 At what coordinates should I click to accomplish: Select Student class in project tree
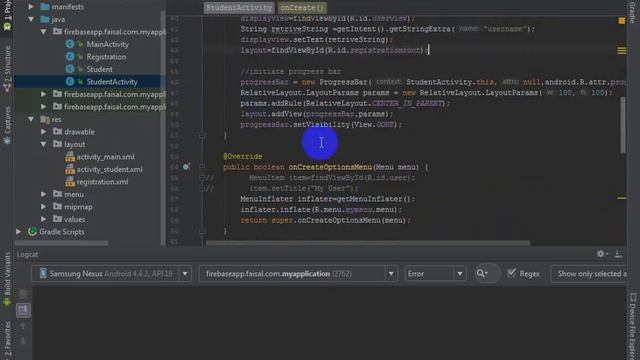click(99, 69)
